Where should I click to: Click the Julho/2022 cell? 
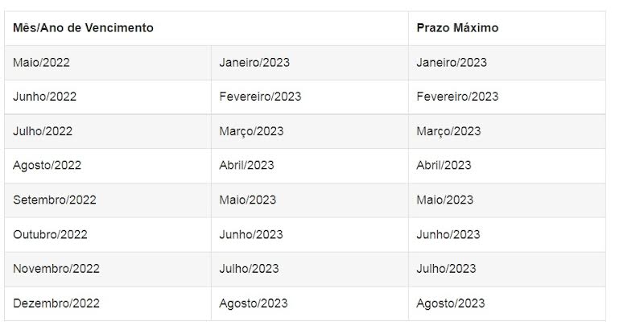click(43, 131)
